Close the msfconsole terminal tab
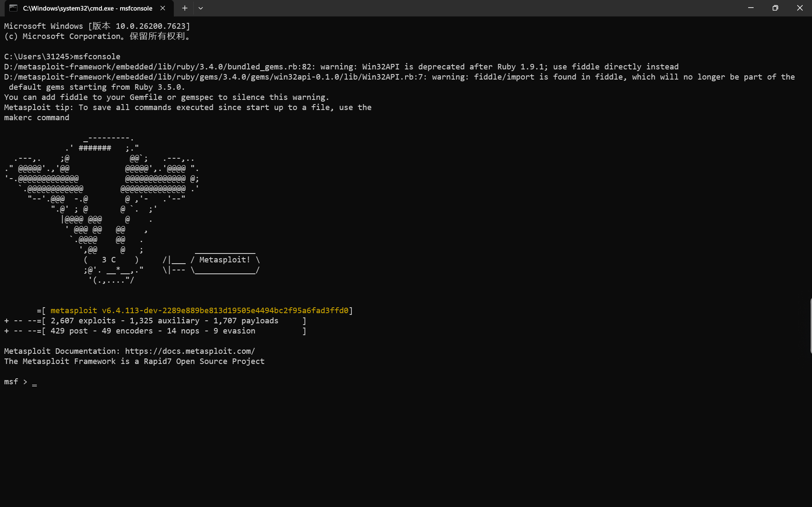The image size is (812, 507). [163, 8]
